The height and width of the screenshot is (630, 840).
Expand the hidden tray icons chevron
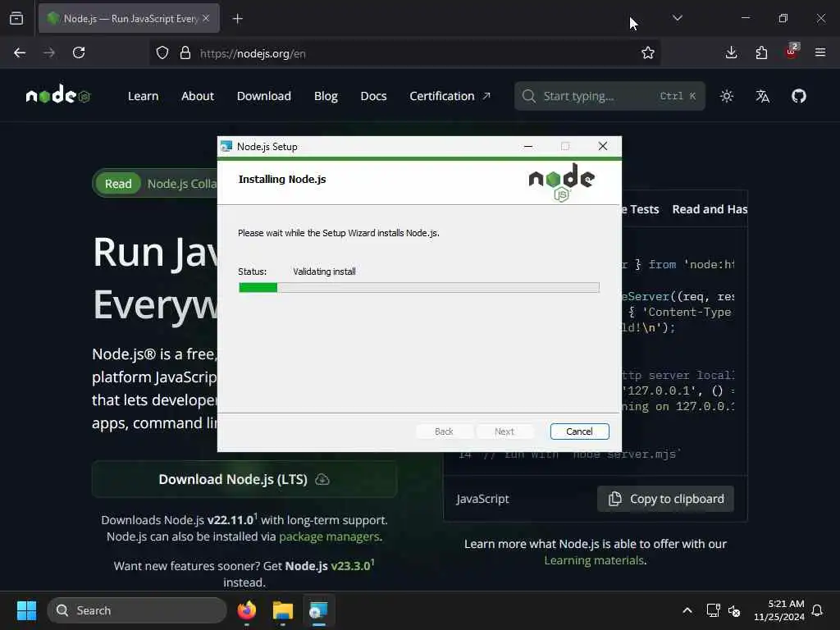pos(687,610)
